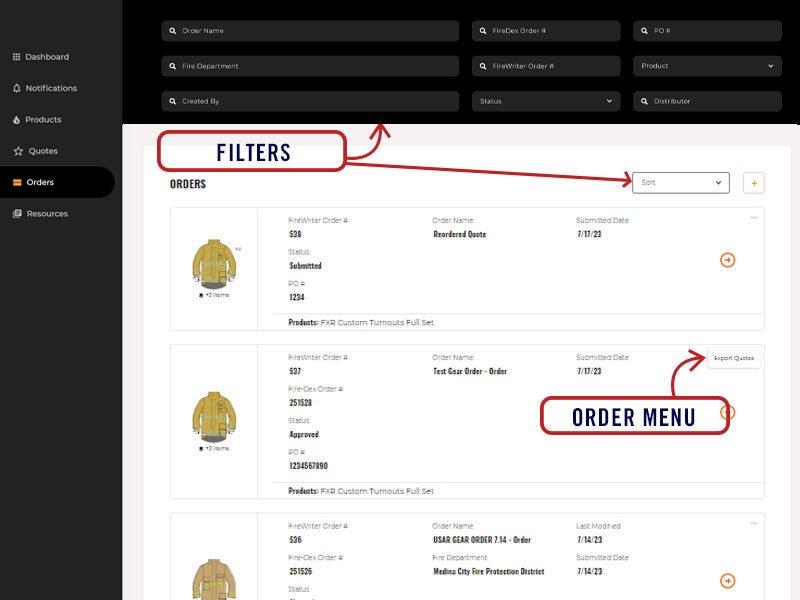Image resolution: width=800 pixels, height=600 pixels.
Task: Click the Notifications bell icon
Action: coord(18,88)
